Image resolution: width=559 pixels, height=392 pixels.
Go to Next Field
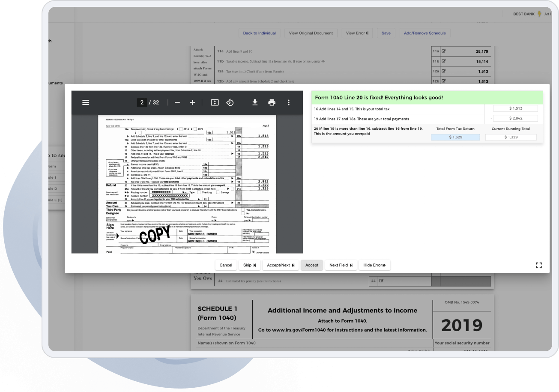pyautogui.click(x=341, y=265)
